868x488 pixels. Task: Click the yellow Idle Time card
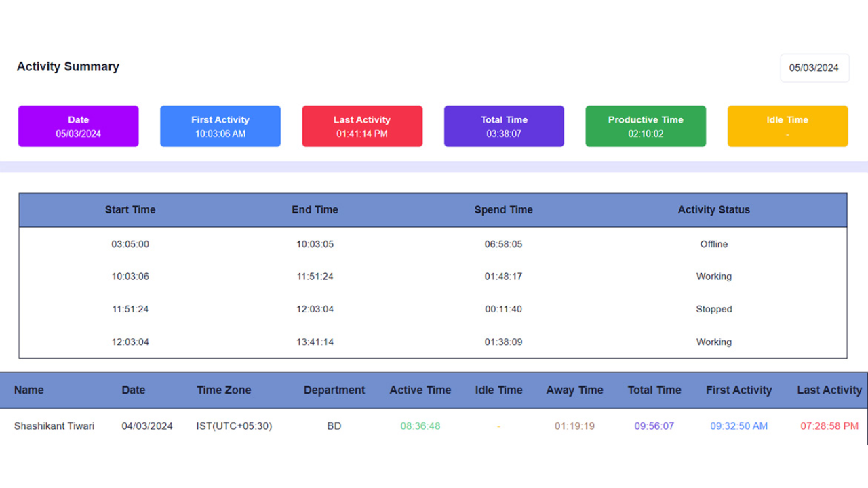point(787,126)
